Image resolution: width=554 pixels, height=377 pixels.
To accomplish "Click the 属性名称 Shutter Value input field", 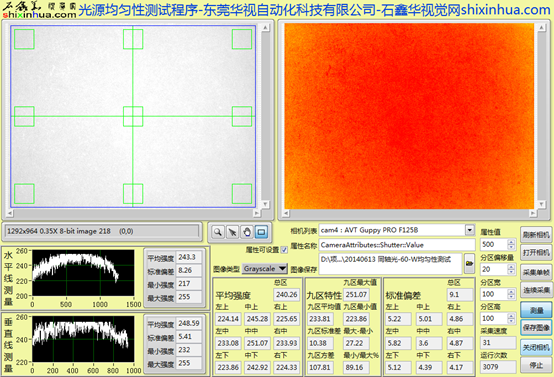I will (397, 245).
